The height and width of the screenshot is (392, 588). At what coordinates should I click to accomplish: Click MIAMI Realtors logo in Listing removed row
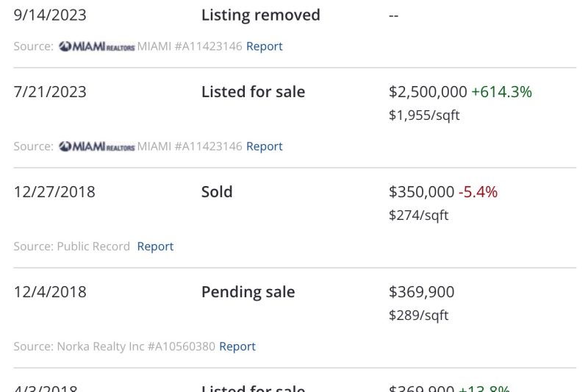(96, 46)
